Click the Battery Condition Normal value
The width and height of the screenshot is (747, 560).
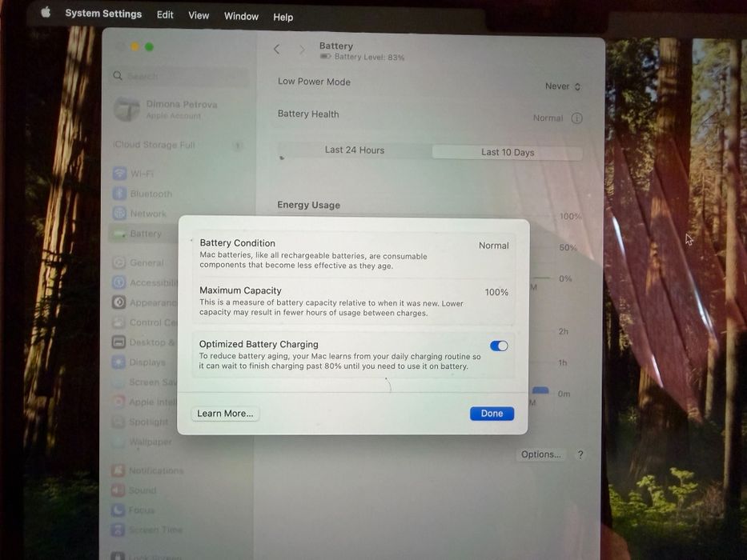(493, 246)
